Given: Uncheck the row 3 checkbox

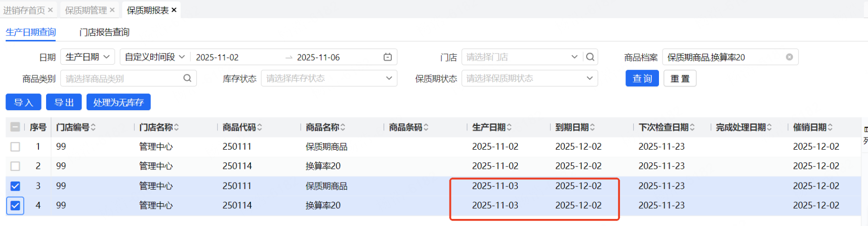Looking at the screenshot, I should (x=15, y=186).
